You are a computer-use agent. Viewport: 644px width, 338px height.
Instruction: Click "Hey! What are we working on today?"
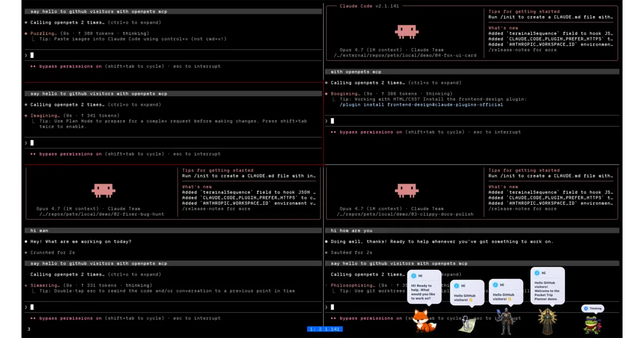pyautogui.click(x=80, y=241)
